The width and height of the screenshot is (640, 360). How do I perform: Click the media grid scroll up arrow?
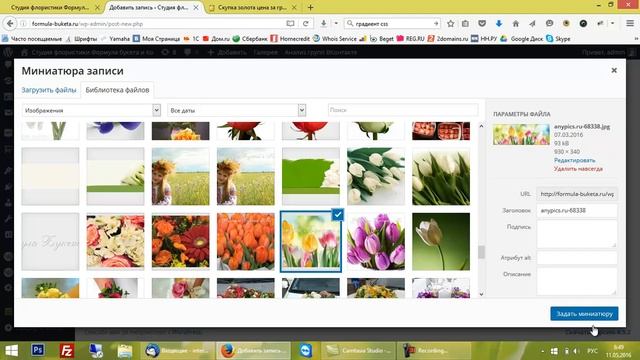pyautogui.click(x=481, y=126)
